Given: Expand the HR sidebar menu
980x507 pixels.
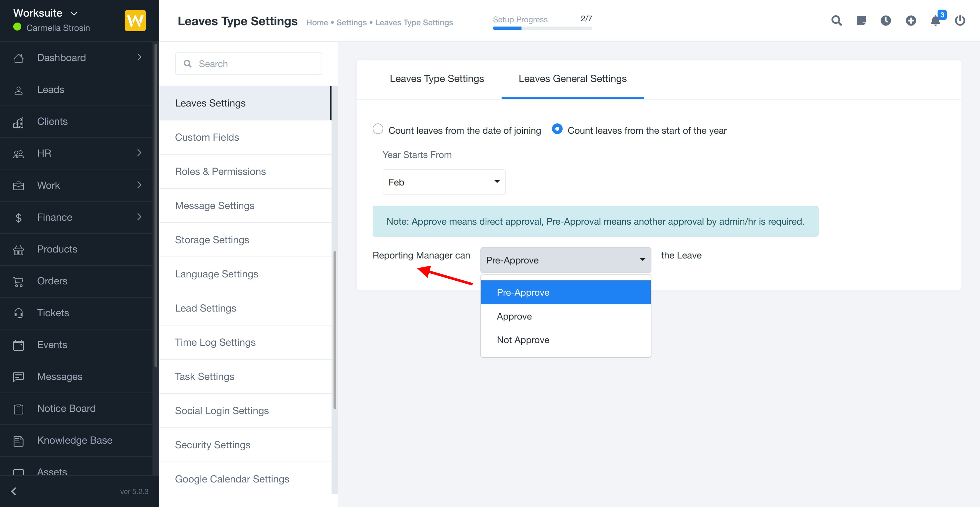Looking at the screenshot, I should 76,153.
